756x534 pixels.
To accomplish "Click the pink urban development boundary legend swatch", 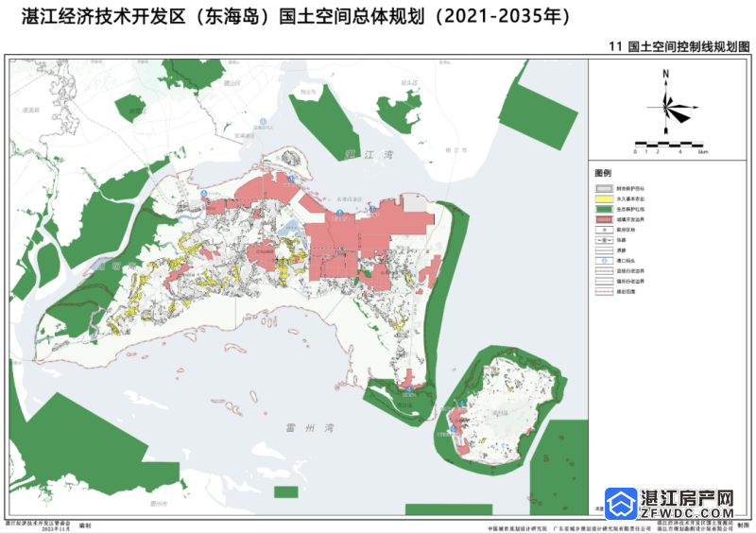I will coord(605,219).
